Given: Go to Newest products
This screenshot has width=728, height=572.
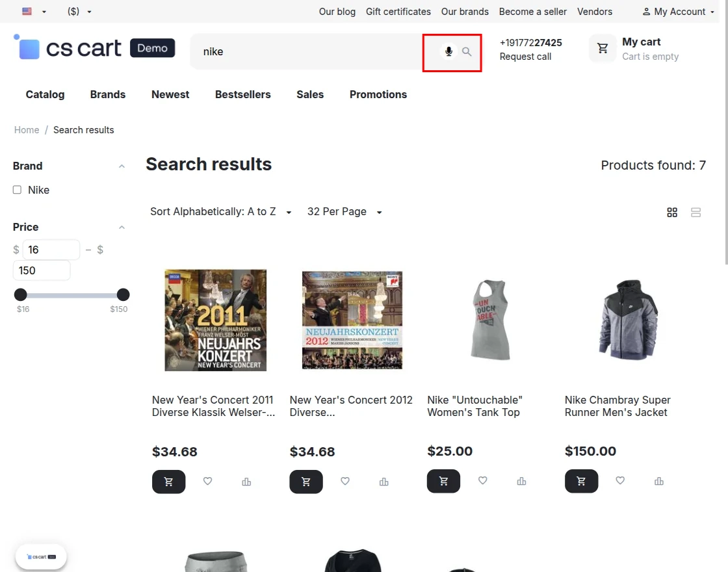Looking at the screenshot, I should coord(170,95).
